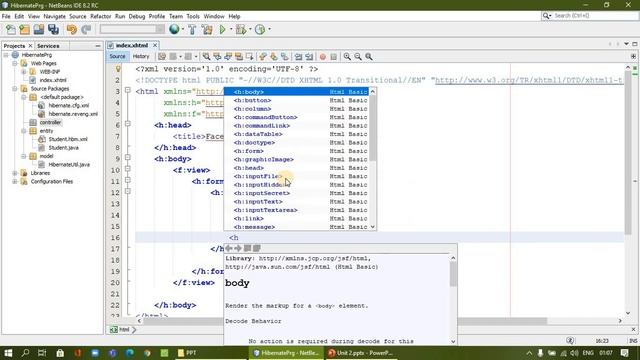Zoom out using the editor magnifier minus
The width and height of the screenshot is (640, 360).
coord(358,57)
